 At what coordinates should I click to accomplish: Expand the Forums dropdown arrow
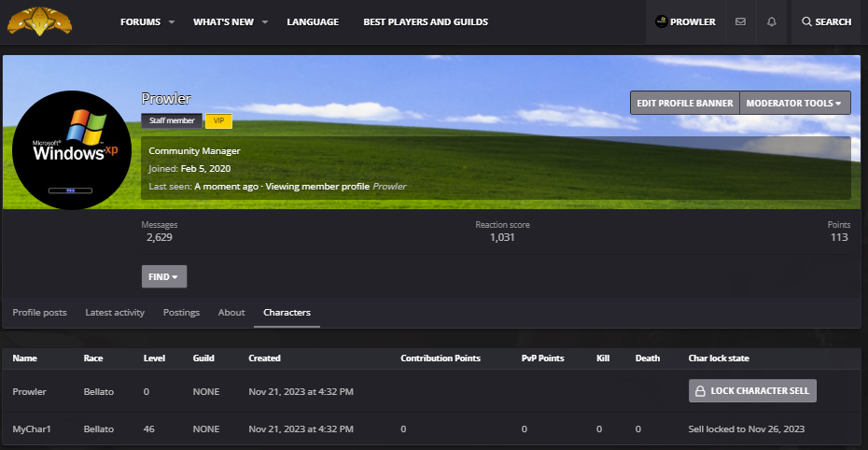172,21
